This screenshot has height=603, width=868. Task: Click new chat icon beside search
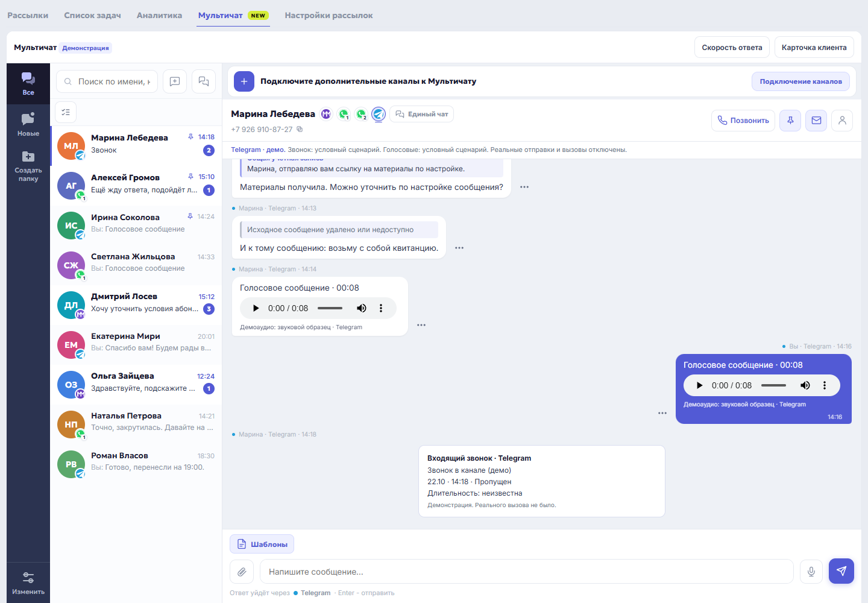[x=175, y=81]
